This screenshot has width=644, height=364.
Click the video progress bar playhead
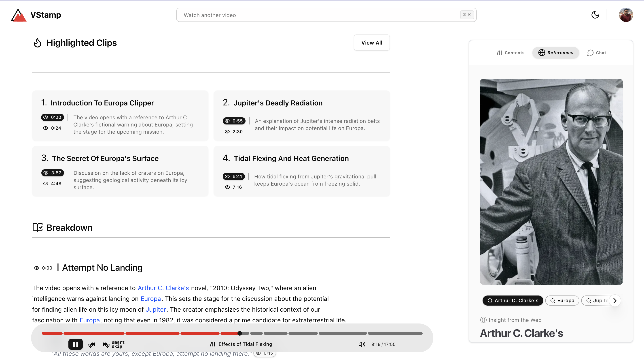pos(239,333)
